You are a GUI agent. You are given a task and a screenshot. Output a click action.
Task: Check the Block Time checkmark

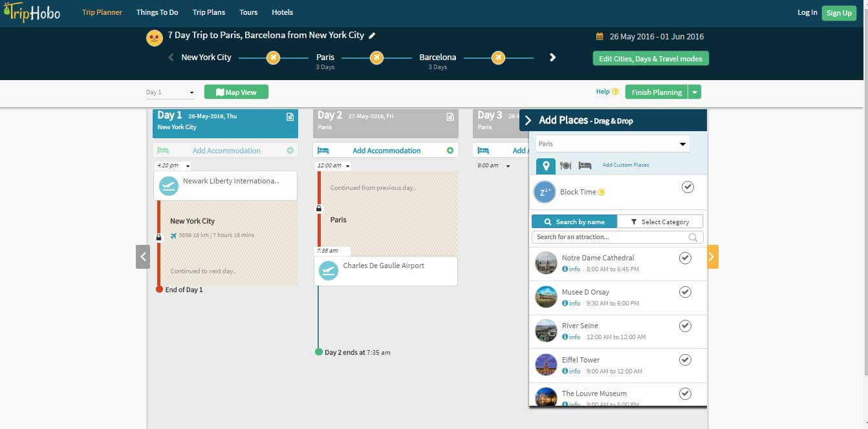coord(688,187)
